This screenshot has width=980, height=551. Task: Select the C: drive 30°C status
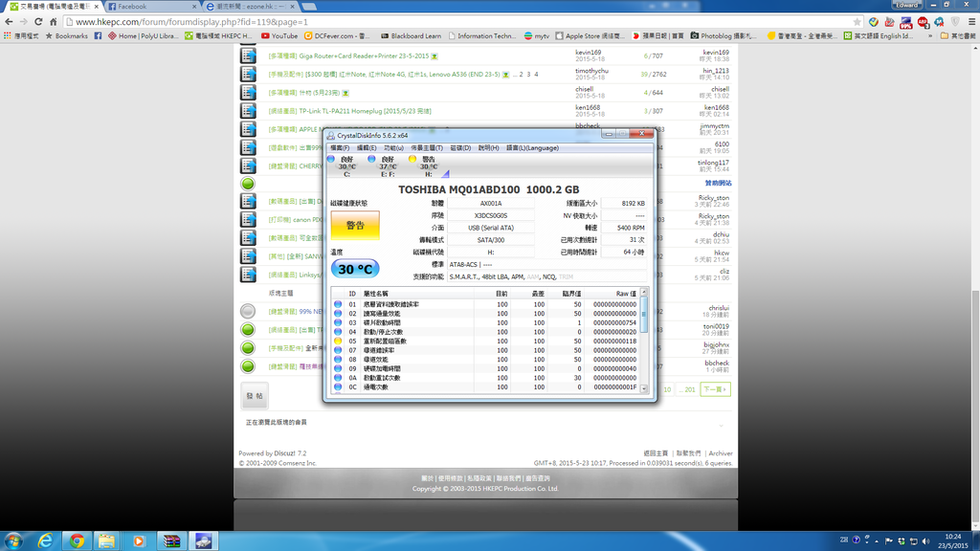(343, 166)
